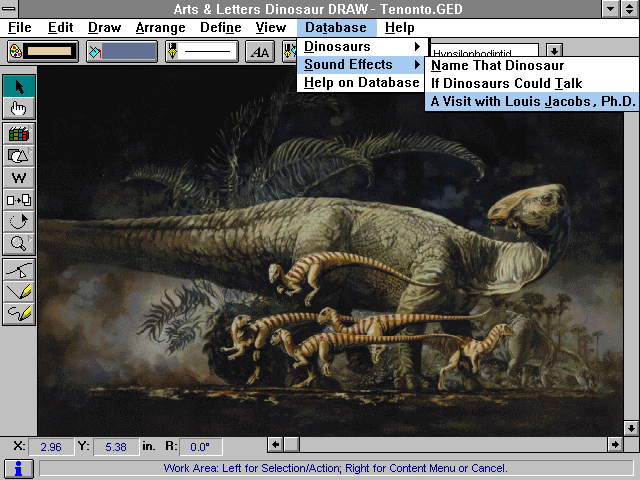The height and width of the screenshot is (480, 640).
Task: Select the arrow pointer tool
Action: pyautogui.click(x=19, y=86)
